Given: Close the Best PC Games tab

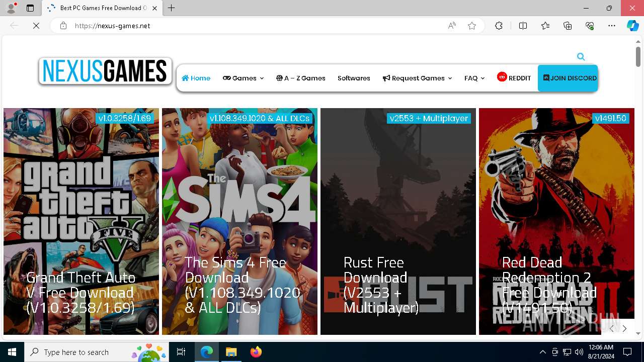Looking at the screenshot, I should click(x=155, y=8).
